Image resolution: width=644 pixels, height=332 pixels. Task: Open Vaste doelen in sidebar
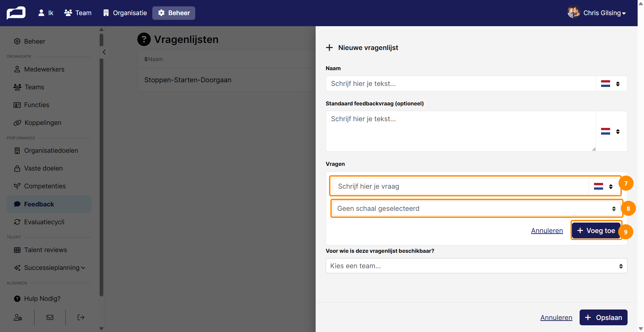(49, 168)
